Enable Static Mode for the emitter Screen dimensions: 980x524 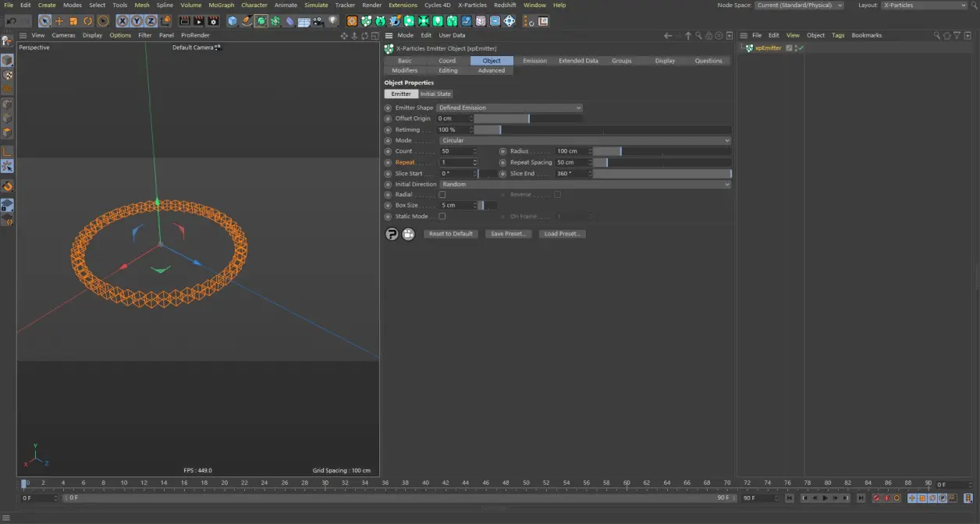(442, 216)
